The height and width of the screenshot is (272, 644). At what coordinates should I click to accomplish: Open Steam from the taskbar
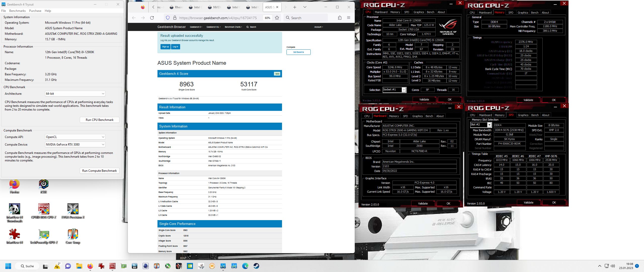pos(256,266)
